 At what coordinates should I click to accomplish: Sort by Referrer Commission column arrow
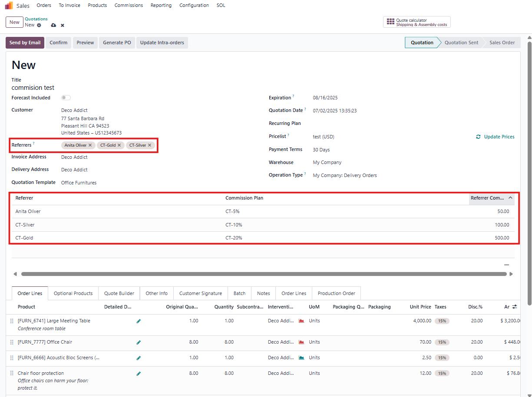[510, 198]
